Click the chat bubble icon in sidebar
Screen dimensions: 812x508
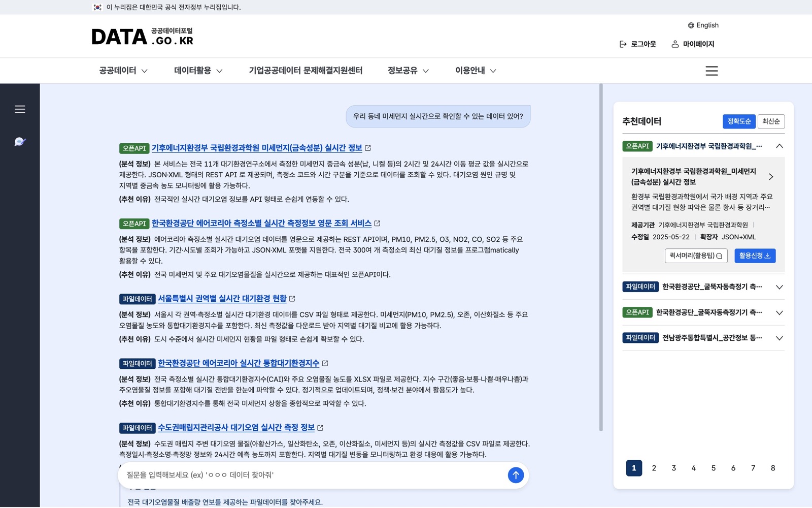click(x=20, y=142)
